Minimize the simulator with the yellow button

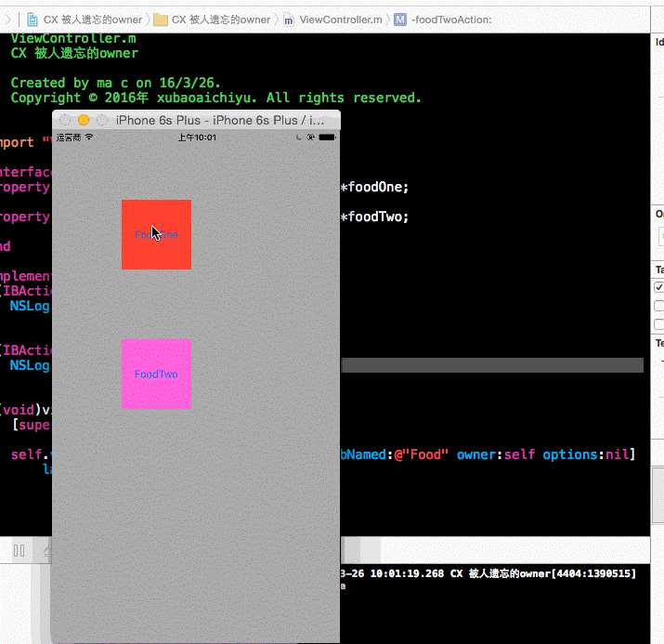click(x=84, y=120)
